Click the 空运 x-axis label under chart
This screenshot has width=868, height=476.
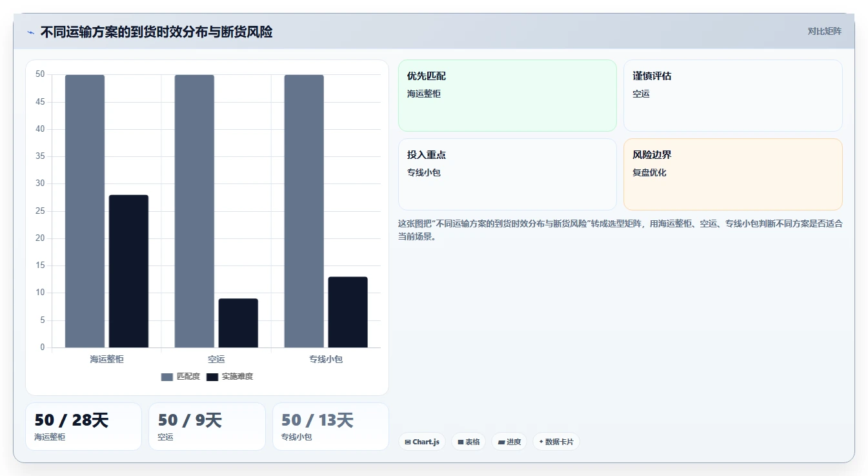pos(216,359)
